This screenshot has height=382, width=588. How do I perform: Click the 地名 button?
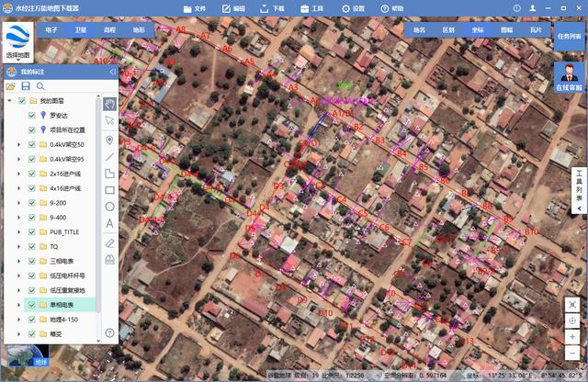click(x=419, y=29)
